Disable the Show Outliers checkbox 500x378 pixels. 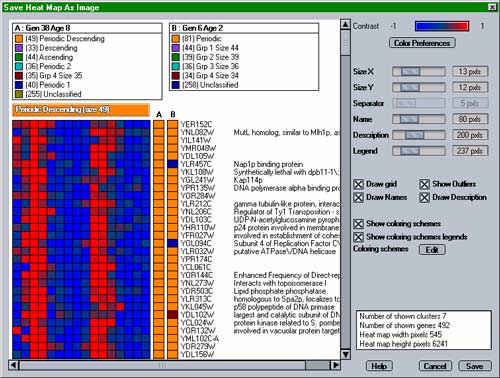pos(424,184)
